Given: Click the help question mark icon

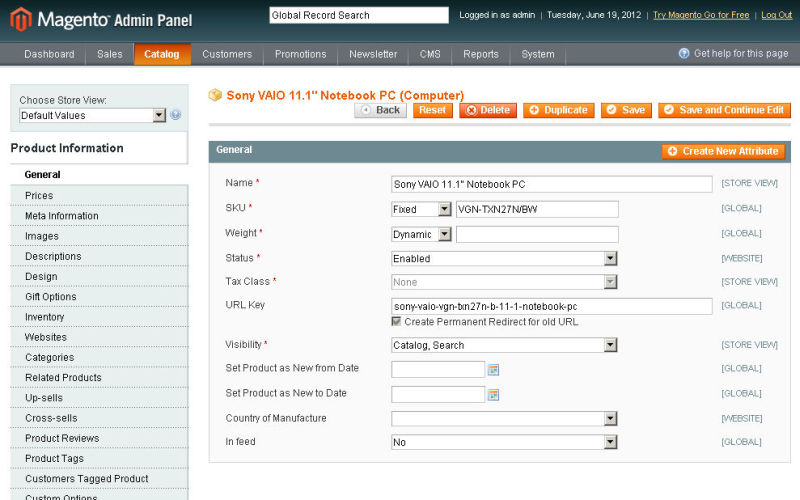Looking at the screenshot, I should [x=684, y=54].
